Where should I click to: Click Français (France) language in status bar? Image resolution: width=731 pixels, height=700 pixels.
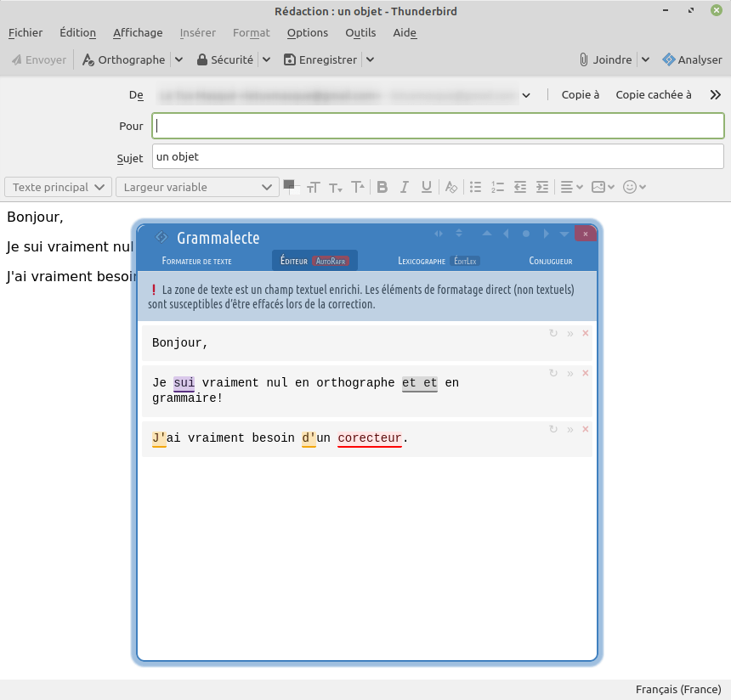(x=678, y=689)
